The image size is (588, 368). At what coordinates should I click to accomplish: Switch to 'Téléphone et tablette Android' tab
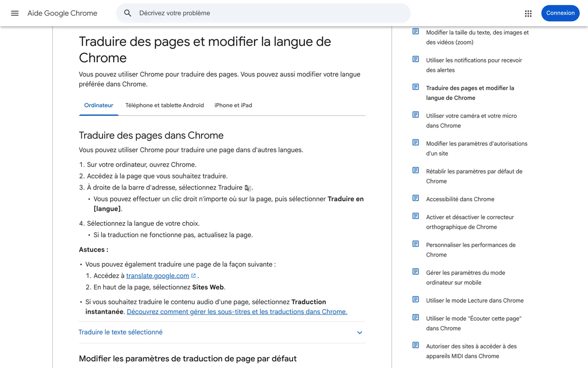pos(164,105)
